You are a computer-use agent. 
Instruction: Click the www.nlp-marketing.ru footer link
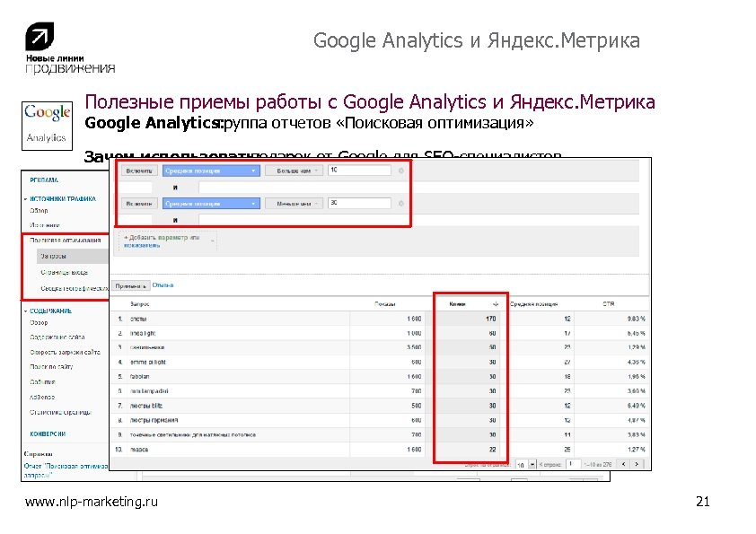(x=92, y=502)
